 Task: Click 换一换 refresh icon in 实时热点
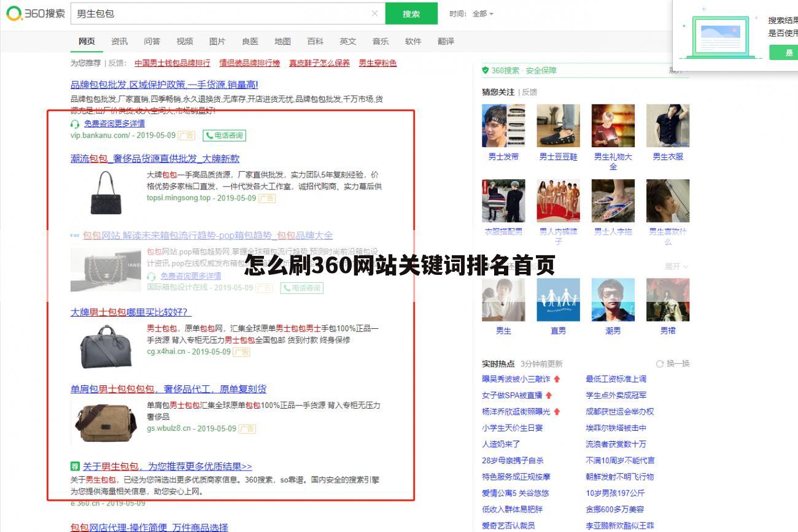click(660, 364)
